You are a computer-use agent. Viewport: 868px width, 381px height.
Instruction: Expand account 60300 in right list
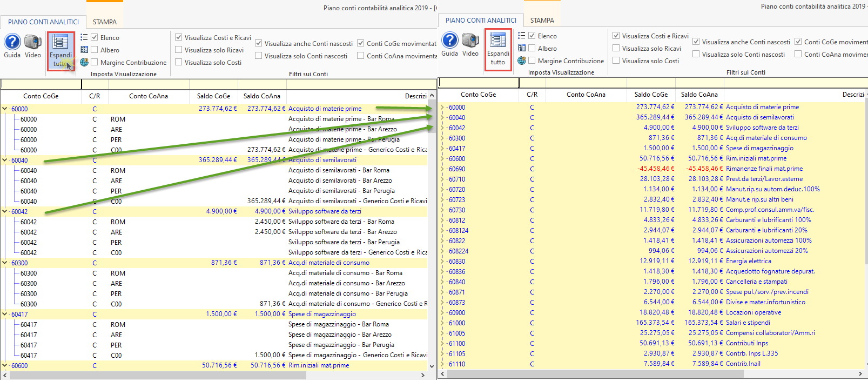pyautogui.click(x=442, y=138)
